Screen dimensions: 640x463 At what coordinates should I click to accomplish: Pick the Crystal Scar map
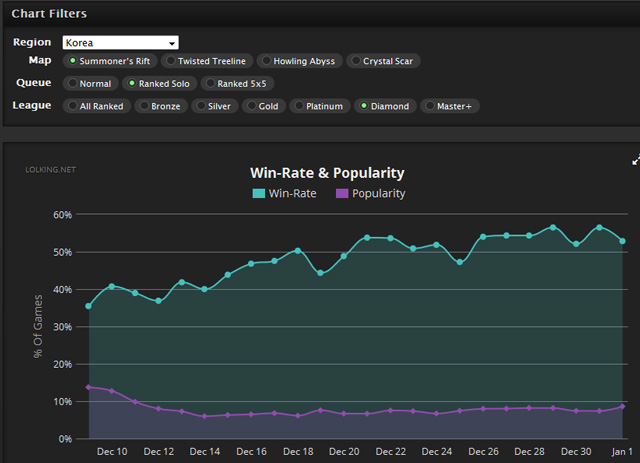(385, 61)
